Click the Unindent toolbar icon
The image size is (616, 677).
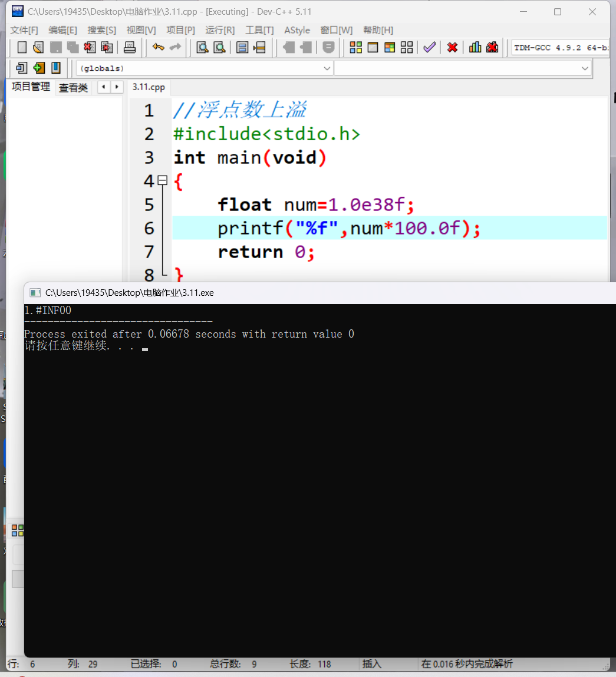tap(306, 48)
